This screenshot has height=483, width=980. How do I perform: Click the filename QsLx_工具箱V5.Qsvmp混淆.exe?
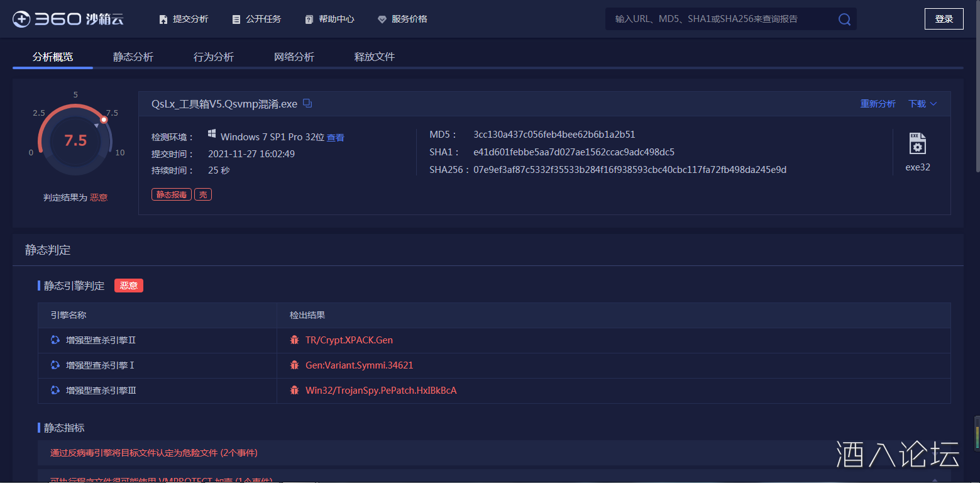point(224,104)
